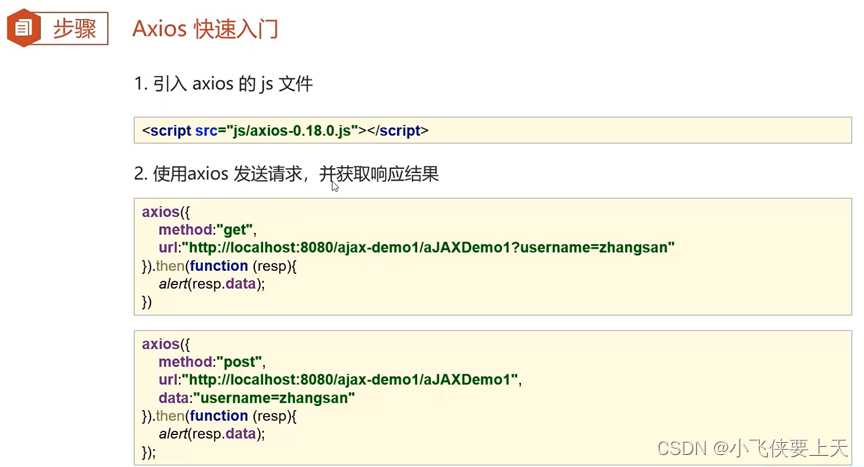864x467 pixels.
Task: Click axios({ opening line of get block
Action: (x=165, y=212)
